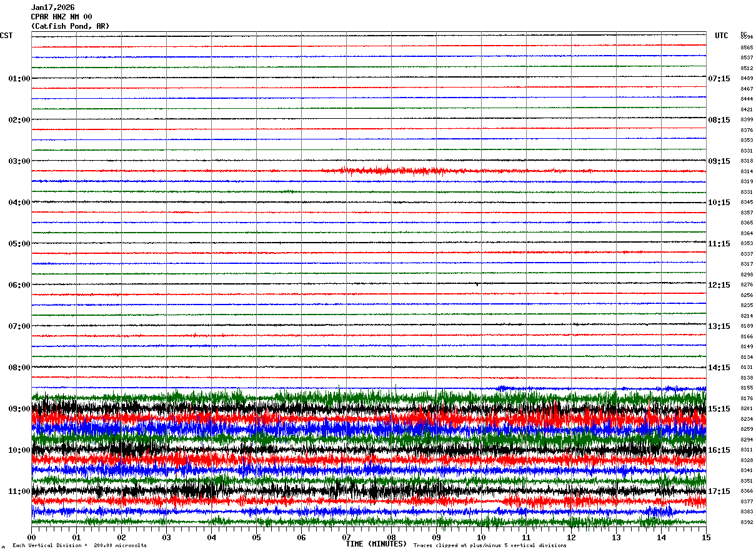
Task: Click the 15:15 UTC time label
Action: click(719, 409)
